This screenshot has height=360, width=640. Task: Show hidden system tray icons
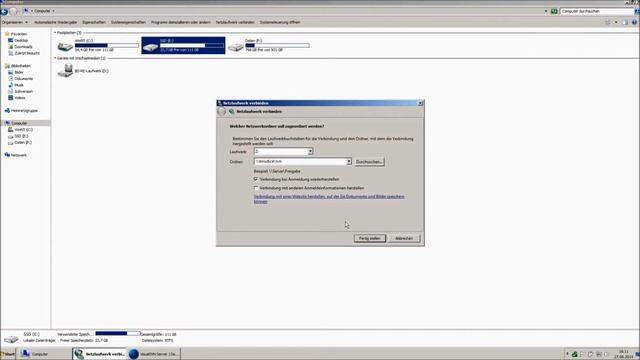tap(567, 354)
